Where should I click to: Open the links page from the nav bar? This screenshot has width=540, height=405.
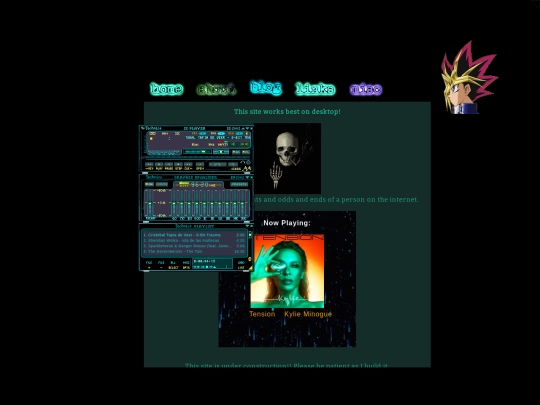point(315,89)
